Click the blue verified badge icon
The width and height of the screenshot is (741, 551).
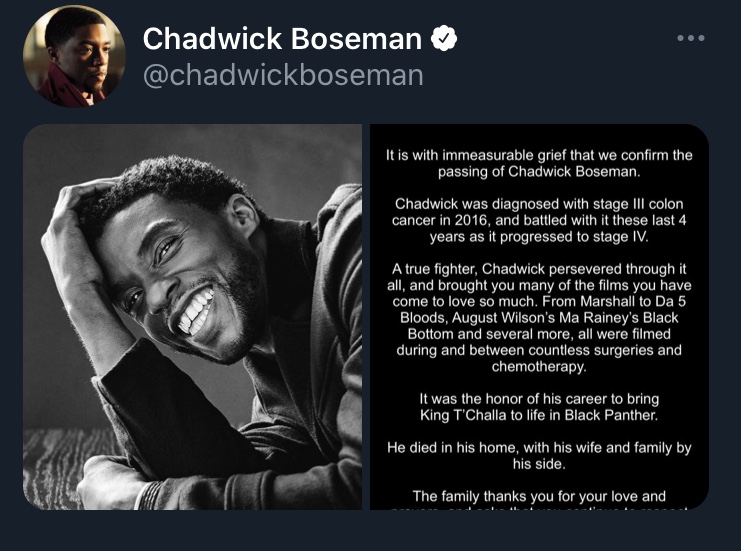coord(443,39)
